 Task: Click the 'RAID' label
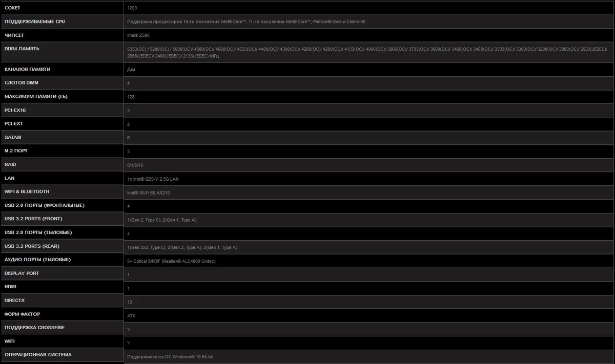pos(10,164)
